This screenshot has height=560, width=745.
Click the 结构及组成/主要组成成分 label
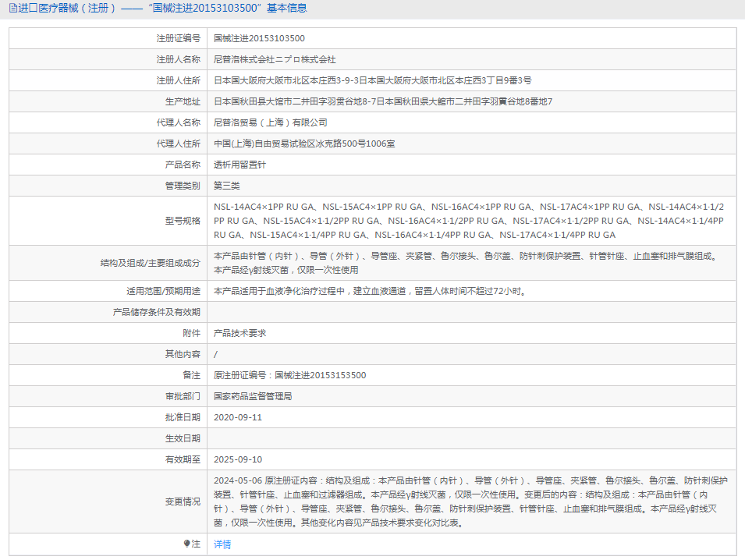point(150,263)
